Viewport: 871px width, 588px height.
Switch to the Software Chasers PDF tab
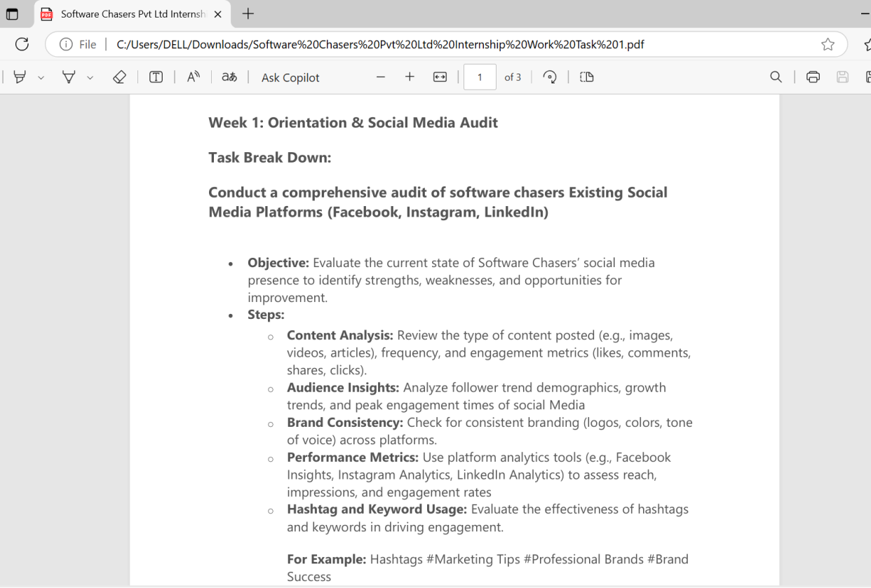[132, 14]
